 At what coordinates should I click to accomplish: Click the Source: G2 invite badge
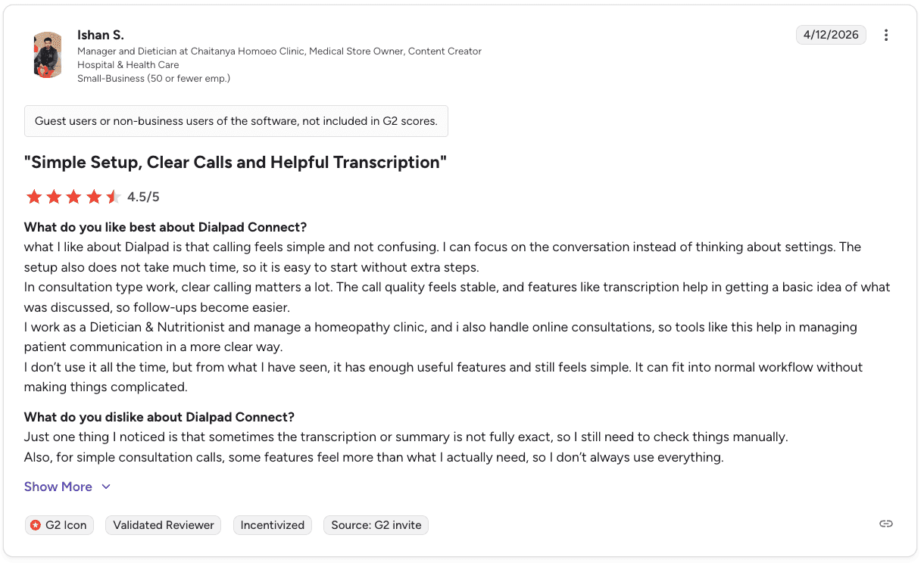(376, 525)
